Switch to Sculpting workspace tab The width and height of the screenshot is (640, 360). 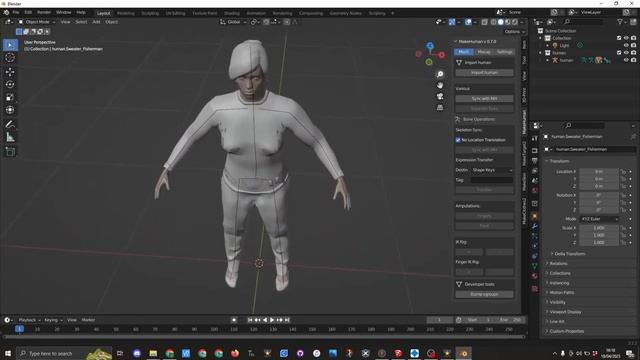click(x=150, y=13)
